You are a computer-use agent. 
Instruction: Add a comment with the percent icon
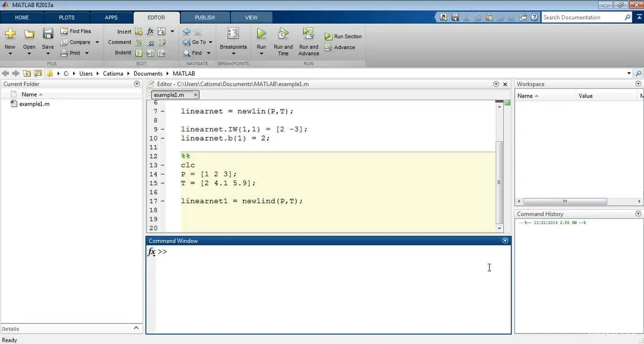(139, 42)
